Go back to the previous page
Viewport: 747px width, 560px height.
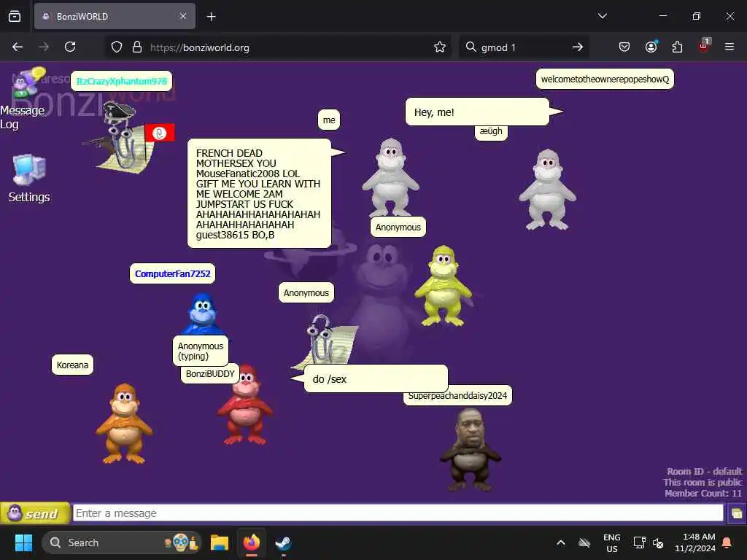click(18, 47)
